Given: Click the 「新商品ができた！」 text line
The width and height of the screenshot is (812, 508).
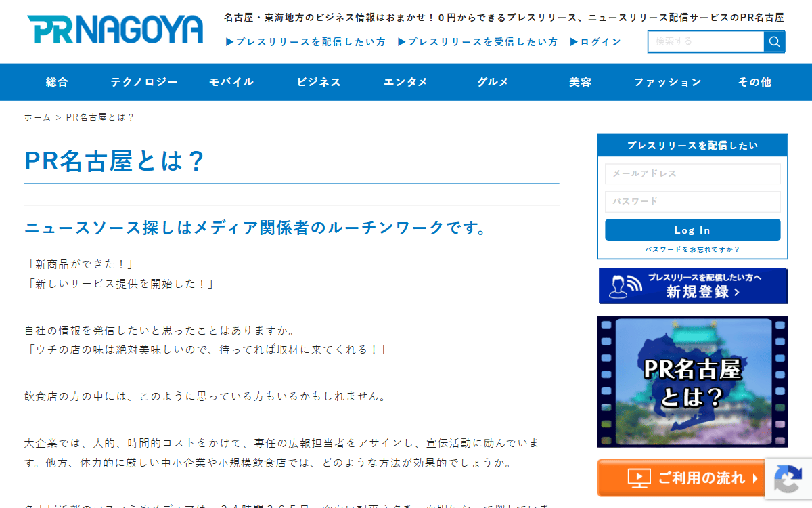Looking at the screenshot, I should (81, 265).
